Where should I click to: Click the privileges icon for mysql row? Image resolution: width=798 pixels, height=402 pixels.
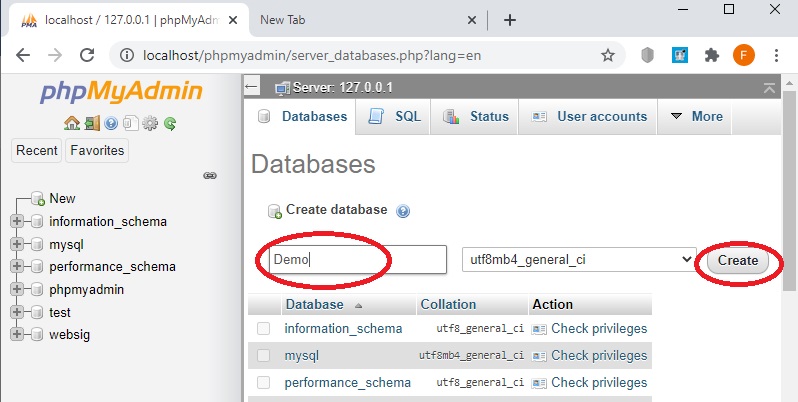(539, 356)
